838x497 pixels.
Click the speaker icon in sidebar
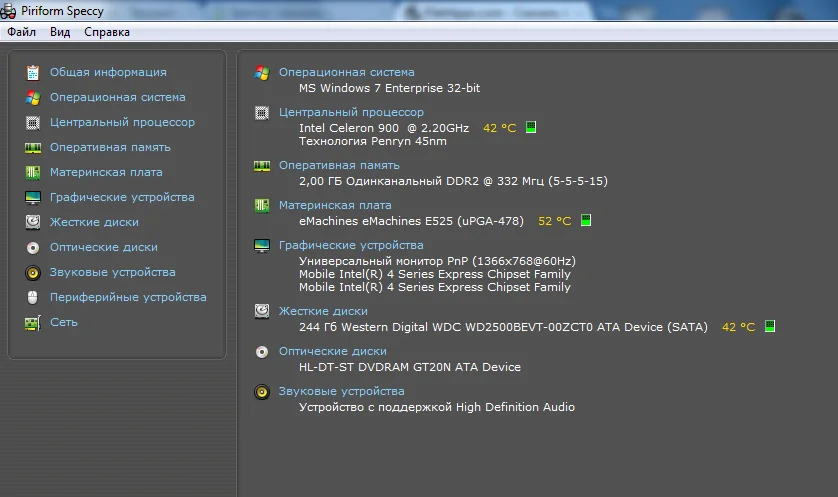[33, 273]
